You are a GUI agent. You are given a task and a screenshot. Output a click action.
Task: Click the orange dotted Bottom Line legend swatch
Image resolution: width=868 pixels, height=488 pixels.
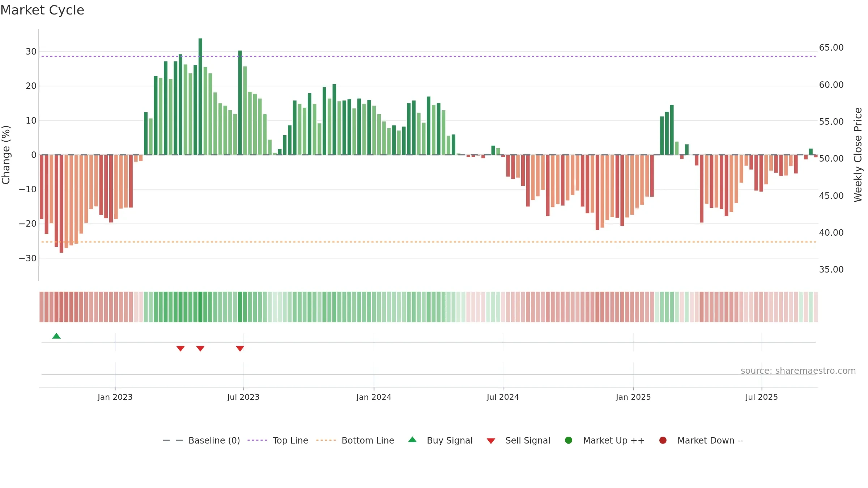(326, 440)
